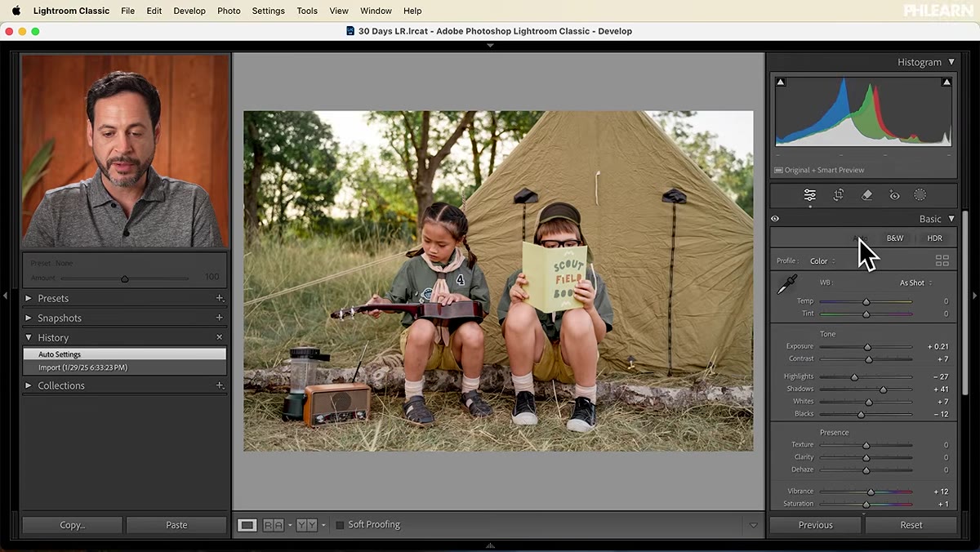Click the Previous button
This screenshot has width=980, height=552.
pos(816,525)
